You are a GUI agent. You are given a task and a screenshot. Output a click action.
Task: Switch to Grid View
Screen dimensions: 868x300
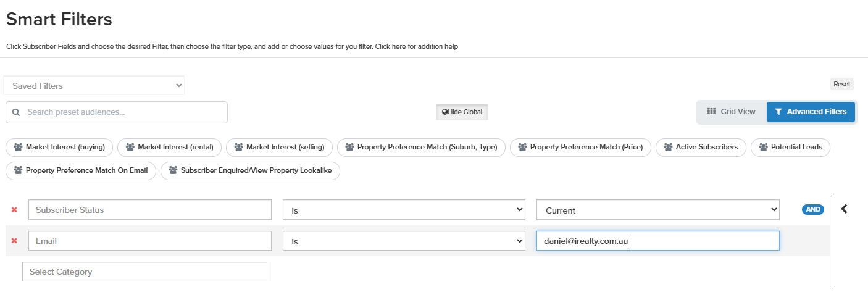point(732,112)
